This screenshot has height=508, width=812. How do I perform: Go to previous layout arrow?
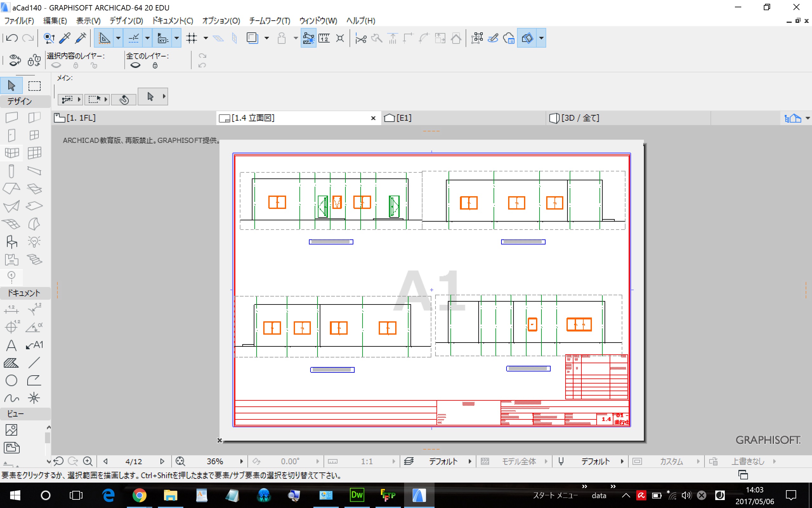point(105,461)
